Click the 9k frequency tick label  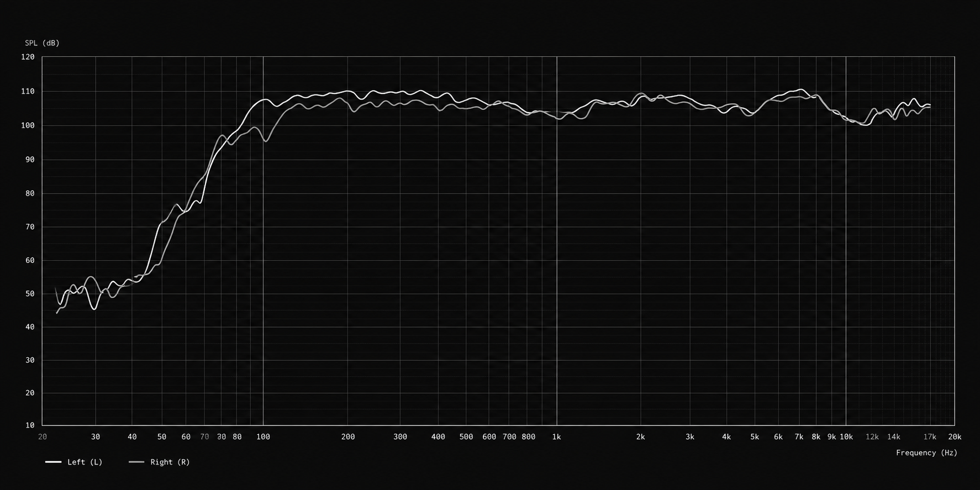click(x=831, y=437)
